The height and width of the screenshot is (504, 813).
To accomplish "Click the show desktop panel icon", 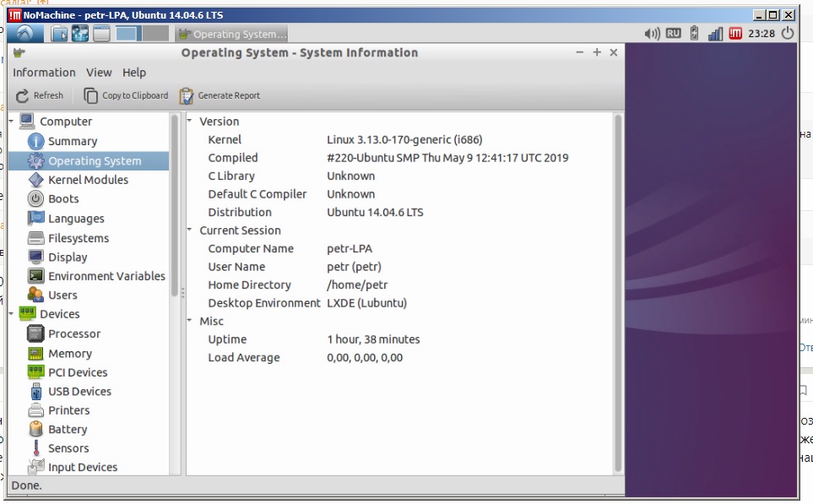I will point(101,34).
